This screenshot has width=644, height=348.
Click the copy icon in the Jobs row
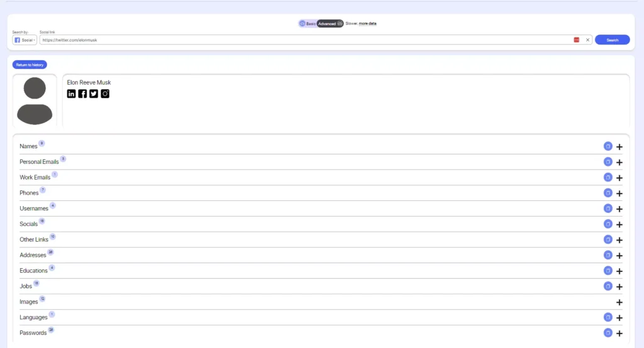tap(608, 286)
